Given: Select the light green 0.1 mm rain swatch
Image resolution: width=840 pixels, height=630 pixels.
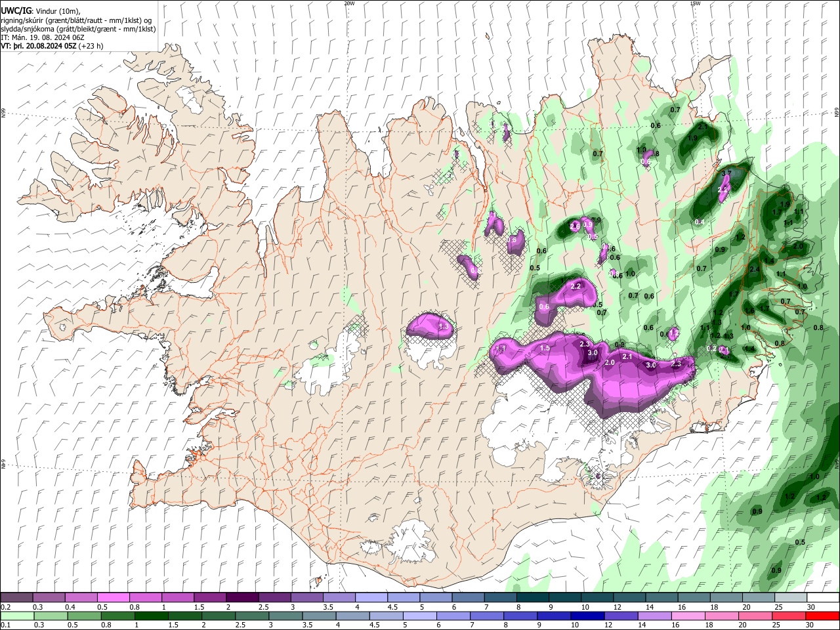Looking at the screenshot, I should (x=16, y=616).
